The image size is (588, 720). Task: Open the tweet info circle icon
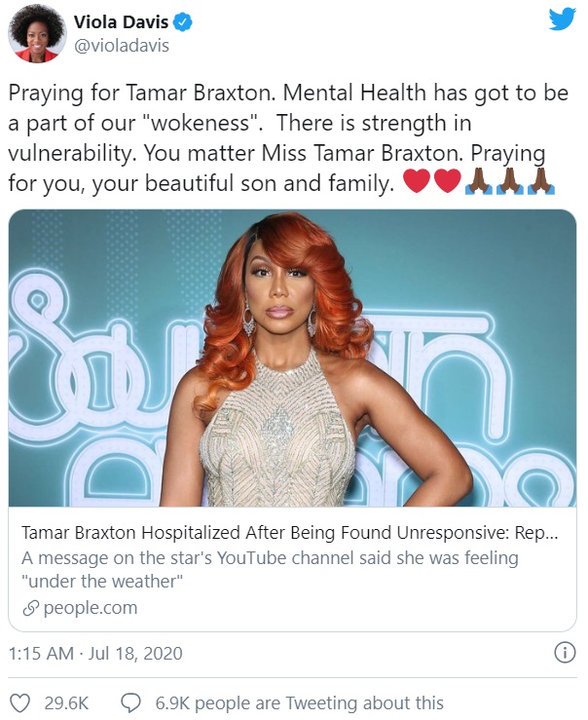point(565,653)
